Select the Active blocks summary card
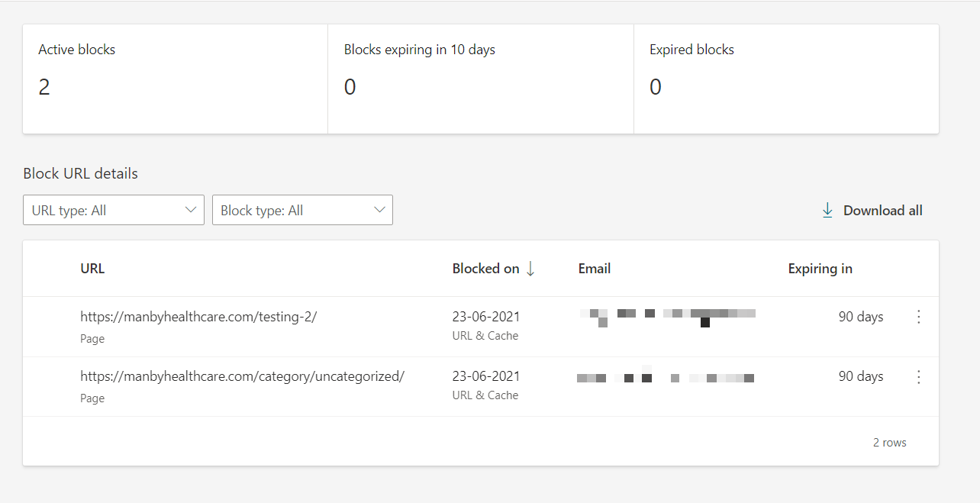Viewport: 980px width, 503px height. click(x=176, y=79)
